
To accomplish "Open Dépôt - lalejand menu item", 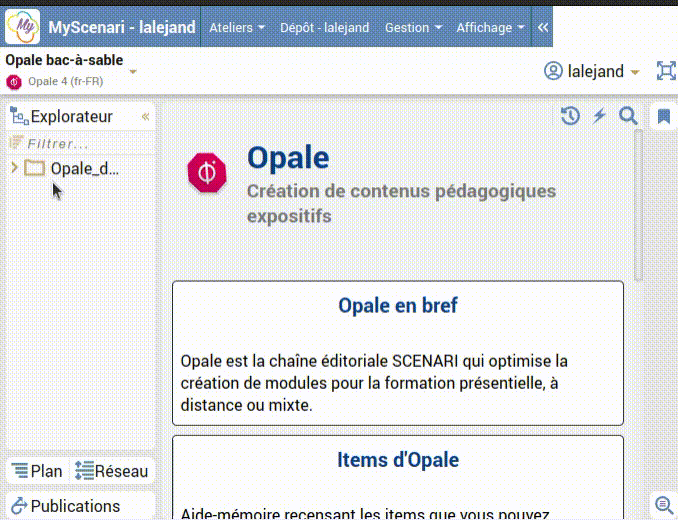I will pyautogui.click(x=324, y=27).
